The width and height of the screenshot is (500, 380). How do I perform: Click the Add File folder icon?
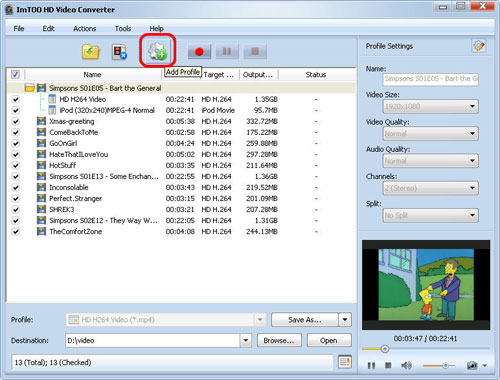(x=91, y=52)
